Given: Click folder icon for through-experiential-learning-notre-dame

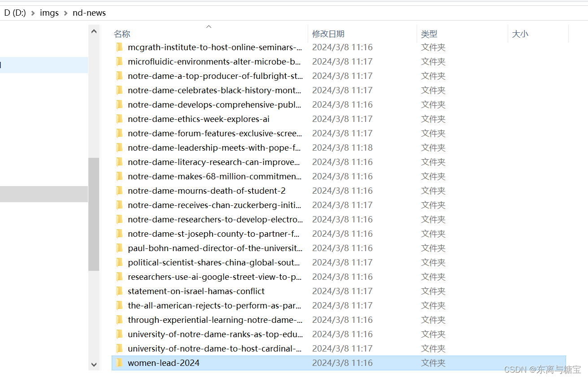Looking at the screenshot, I should pos(119,320).
